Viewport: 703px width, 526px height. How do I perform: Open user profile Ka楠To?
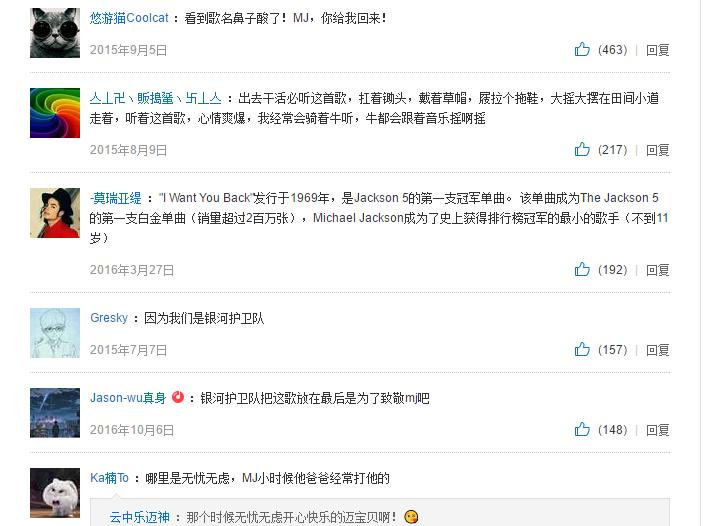point(109,478)
